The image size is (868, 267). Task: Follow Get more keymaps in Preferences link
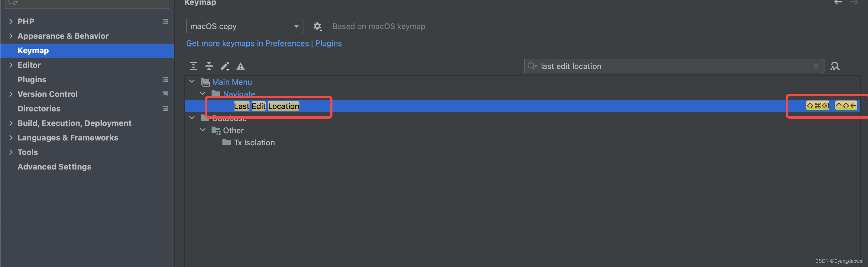pos(264,43)
